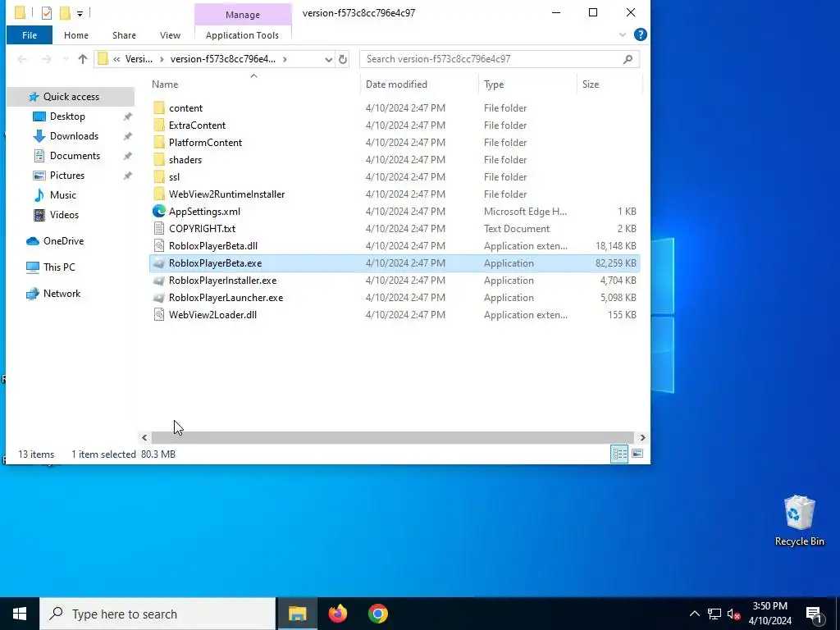The height and width of the screenshot is (630, 840).
Task: Open the content folder icon
Action: point(159,108)
